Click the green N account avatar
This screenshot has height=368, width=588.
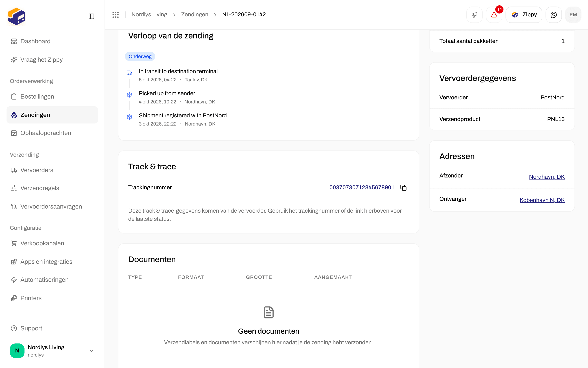[17, 351]
